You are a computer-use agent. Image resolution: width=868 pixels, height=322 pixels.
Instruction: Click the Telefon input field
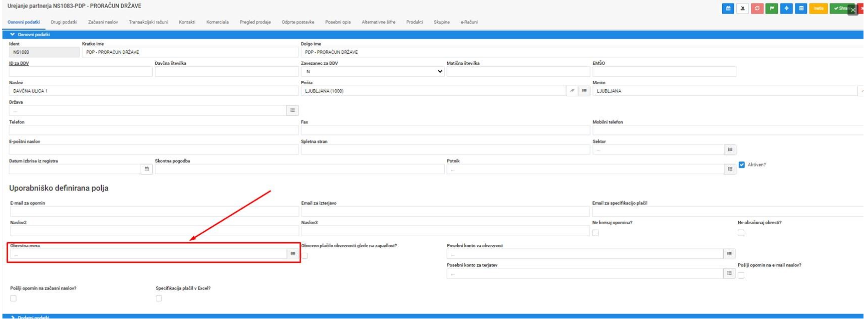[x=153, y=130]
